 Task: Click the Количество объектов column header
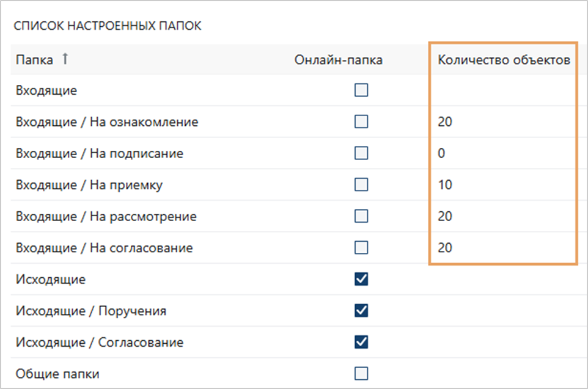click(x=504, y=60)
